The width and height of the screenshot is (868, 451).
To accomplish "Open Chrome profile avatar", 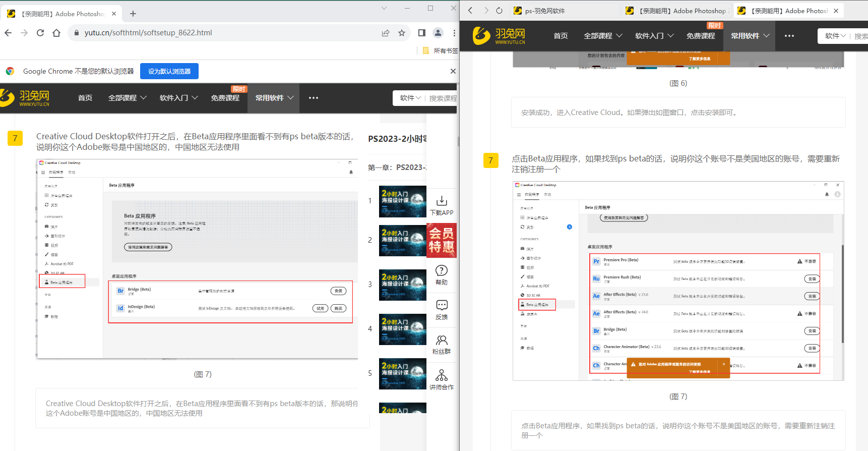I will pos(438,33).
